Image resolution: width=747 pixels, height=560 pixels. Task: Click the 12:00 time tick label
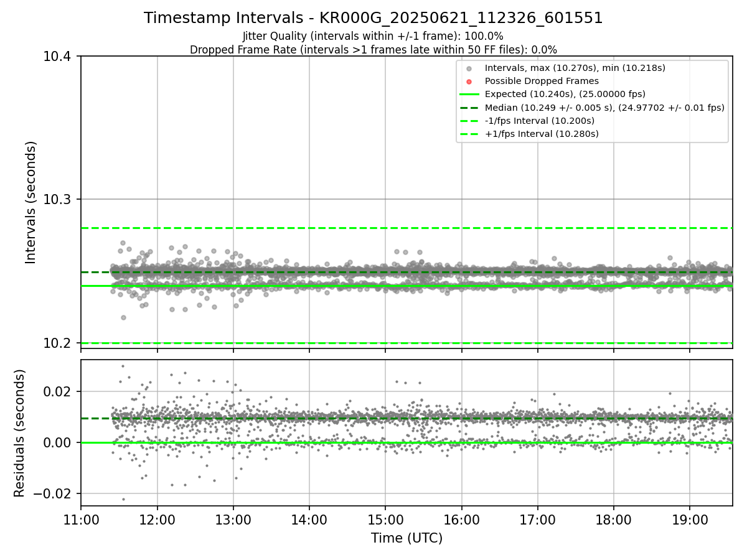pos(157,519)
